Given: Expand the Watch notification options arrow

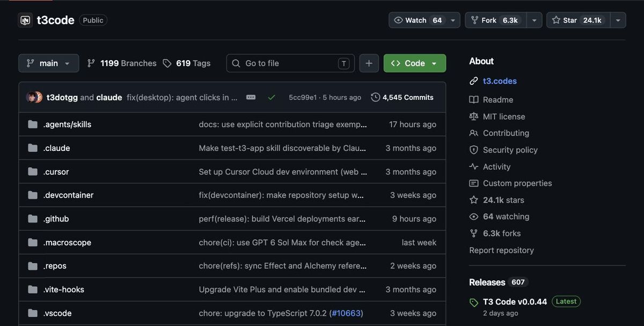Looking at the screenshot, I should (x=453, y=20).
